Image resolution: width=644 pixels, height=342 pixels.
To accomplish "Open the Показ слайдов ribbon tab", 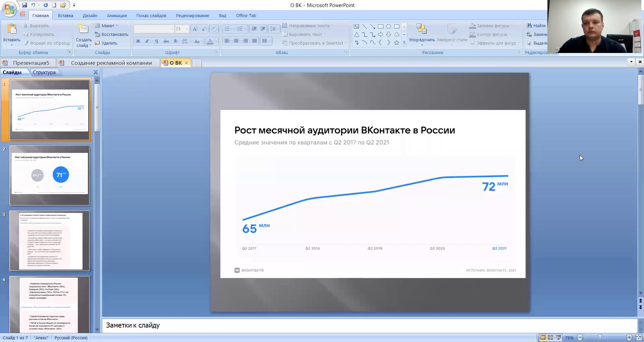I will pos(151,15).
